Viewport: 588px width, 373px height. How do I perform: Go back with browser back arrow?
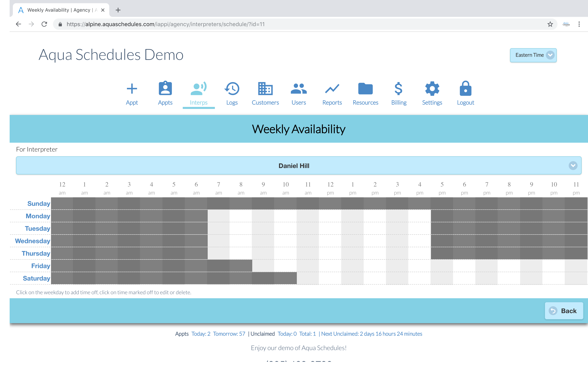pyautogui.click(x=18, y=24)
